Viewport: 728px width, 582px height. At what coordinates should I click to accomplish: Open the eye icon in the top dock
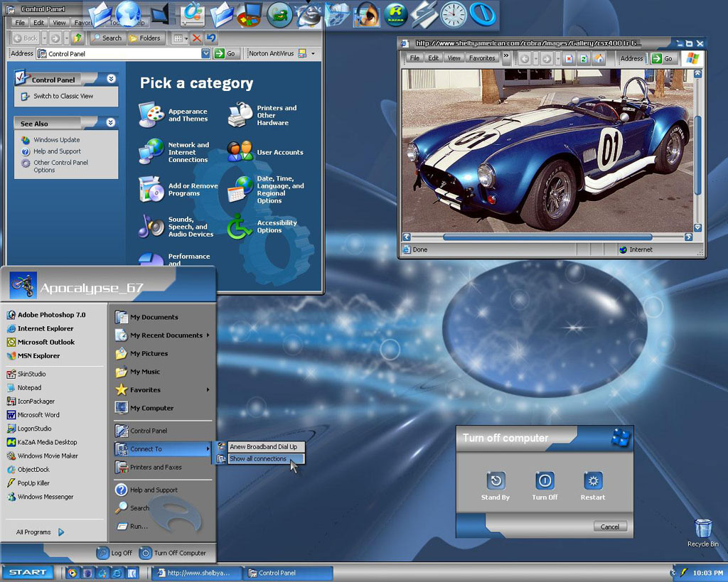[x=368, y=14]
